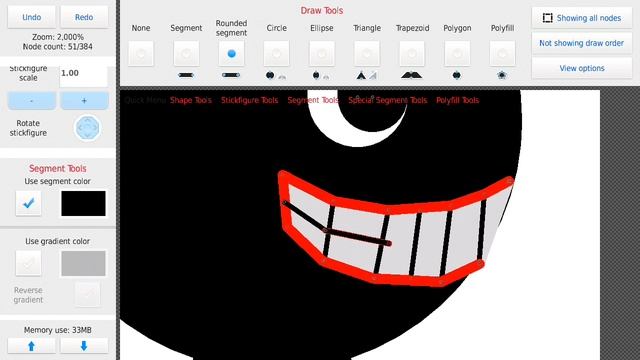Toggle the Showing all nodes button
Image resolution: width=640 pixels, height=360 pixels.
coord(582,18)
